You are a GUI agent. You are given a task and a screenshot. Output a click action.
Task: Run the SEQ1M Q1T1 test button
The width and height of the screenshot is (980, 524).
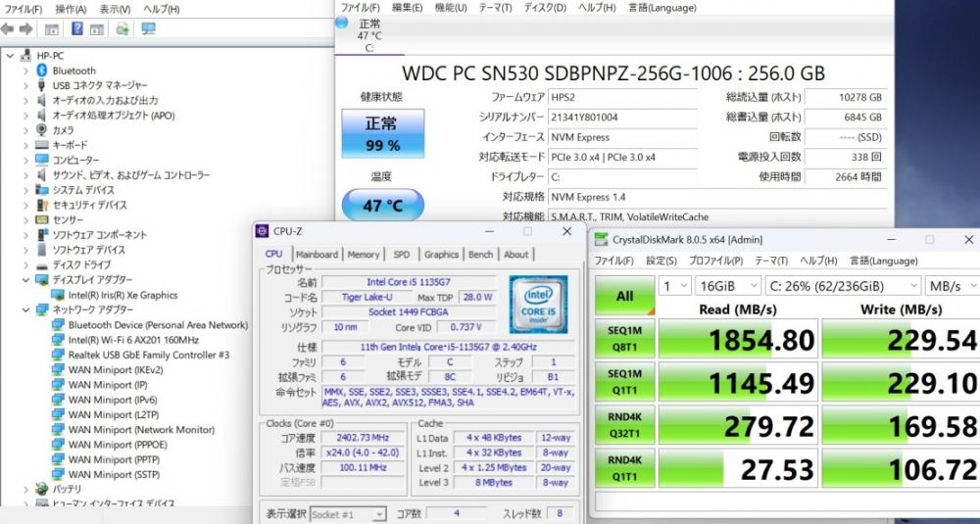625,381
